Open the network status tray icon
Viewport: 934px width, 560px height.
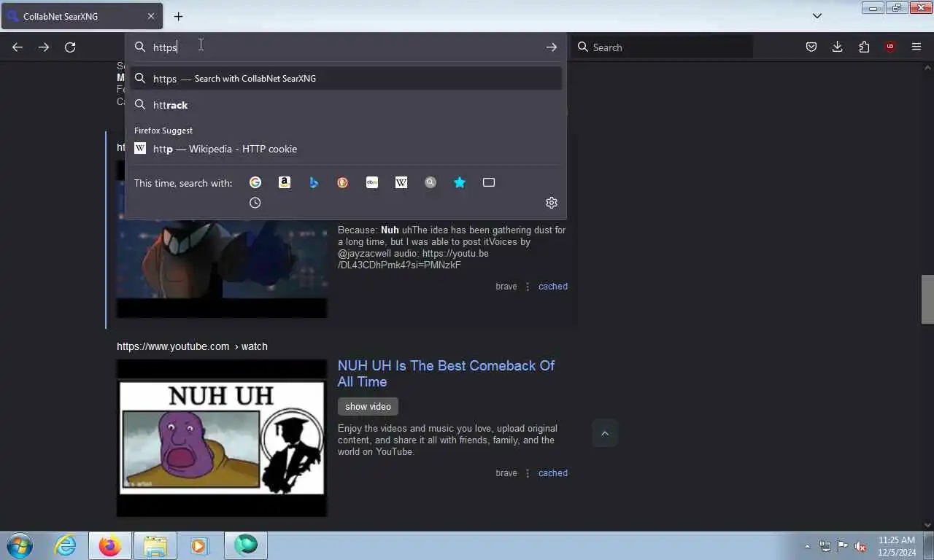[x=825, y=546]
